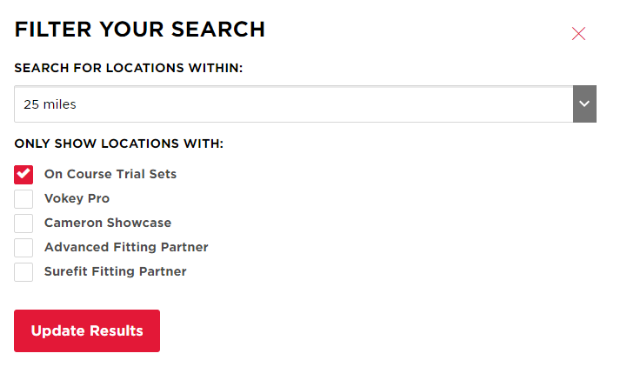Check the Vokey Pro checkbox

click(23, 199)
